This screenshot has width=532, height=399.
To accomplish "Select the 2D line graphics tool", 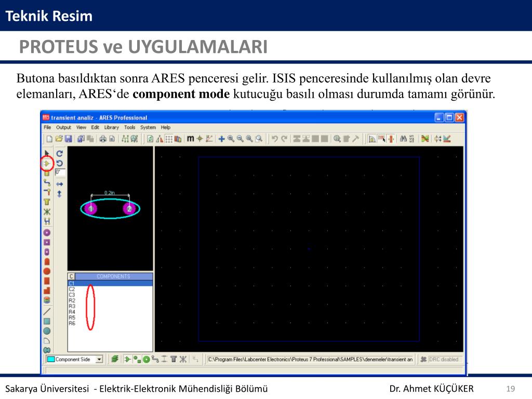I will pos(47,311).
